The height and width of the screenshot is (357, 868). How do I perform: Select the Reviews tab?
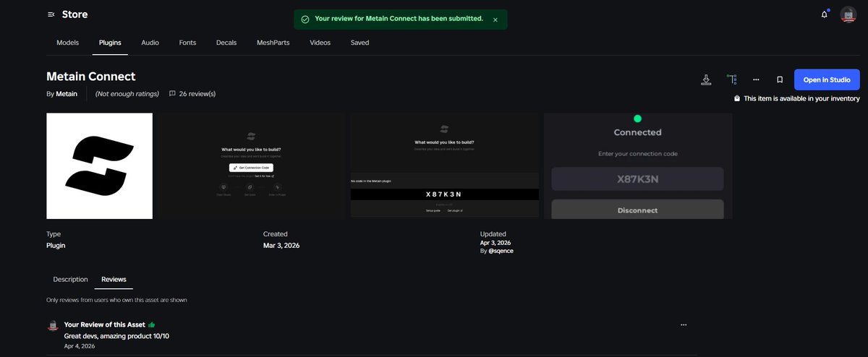pos(114,279)
